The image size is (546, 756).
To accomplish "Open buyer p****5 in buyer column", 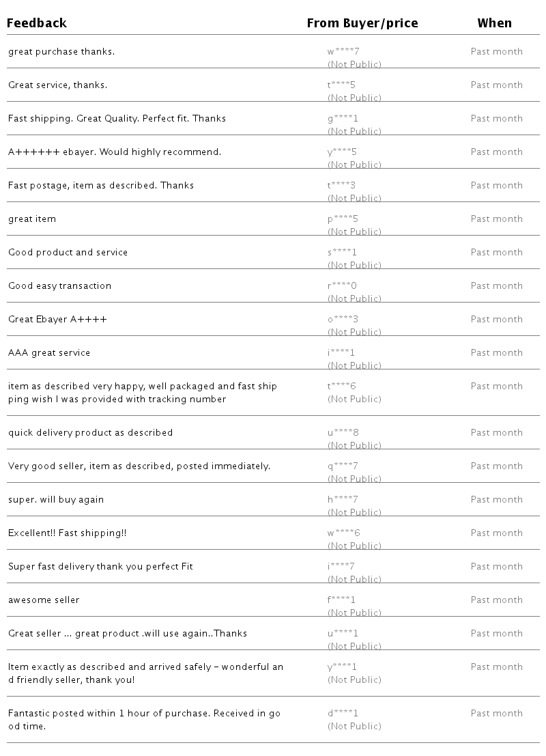I will [342, 219].
